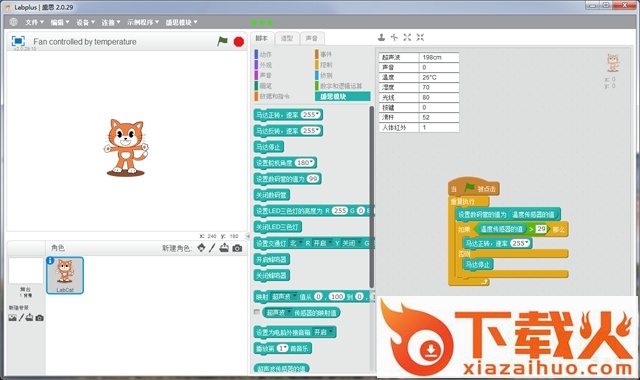Open 北 direction dropdown on traffic light block
640x380 pixels.
(300, 243)
